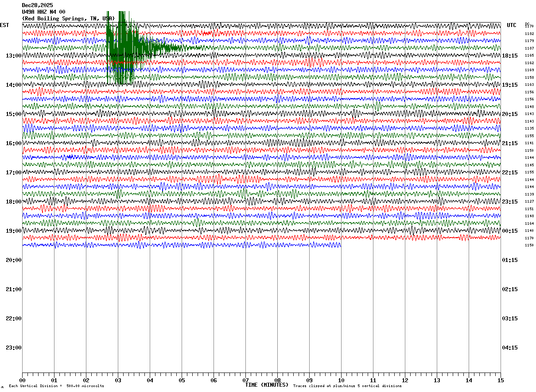This screenshot has height=392, width=536.
Task: Click the DC offset value 1135
Action: [529, 128]
